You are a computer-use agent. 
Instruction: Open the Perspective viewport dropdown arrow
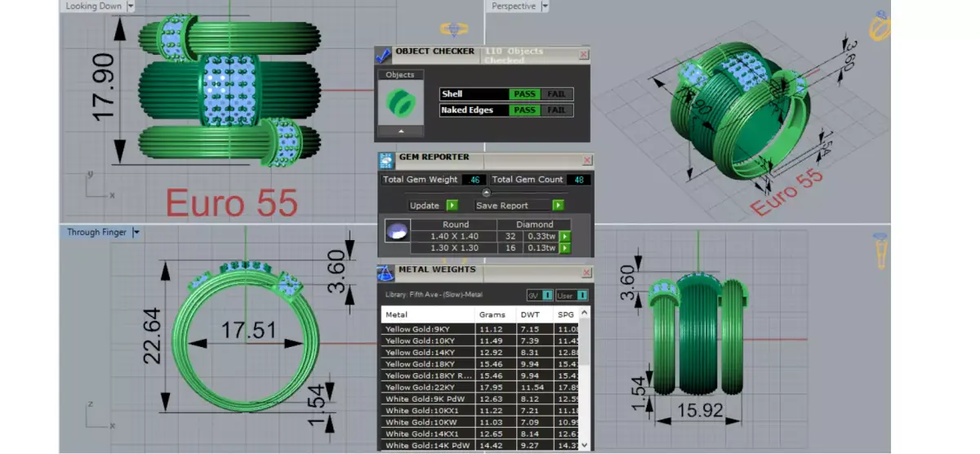click(545, 6)
